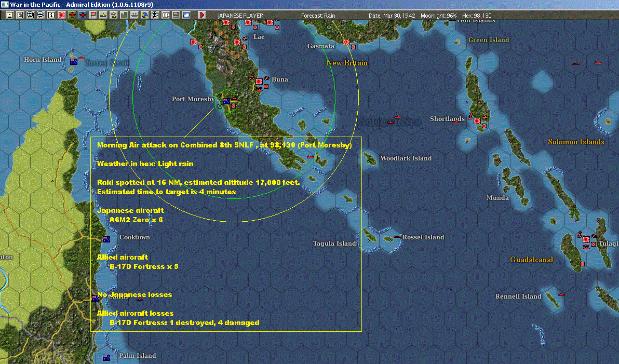Select the red ship near Rossel Island
This screenshot has height=364, width=619.
398,236
